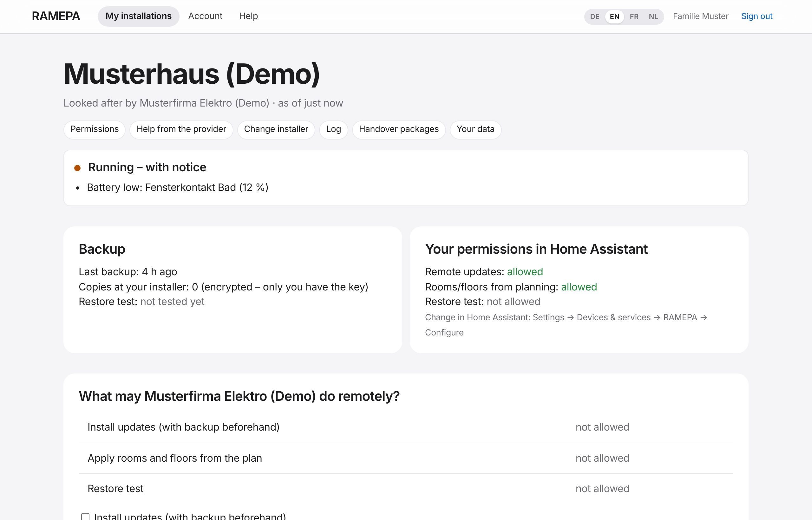This screenshot has width=812, height=520.
Task: Open the Help menu item
Action: tap(248, 16)
